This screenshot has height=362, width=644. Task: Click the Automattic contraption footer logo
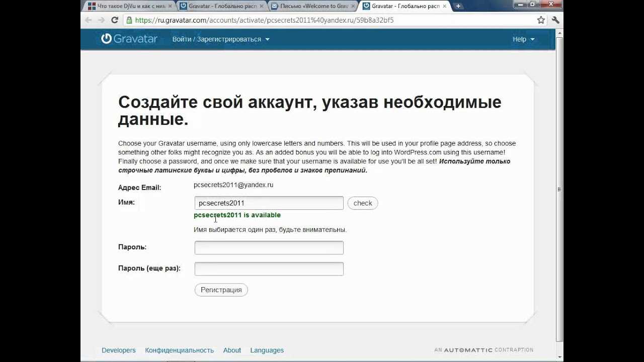tap(484, 350)
